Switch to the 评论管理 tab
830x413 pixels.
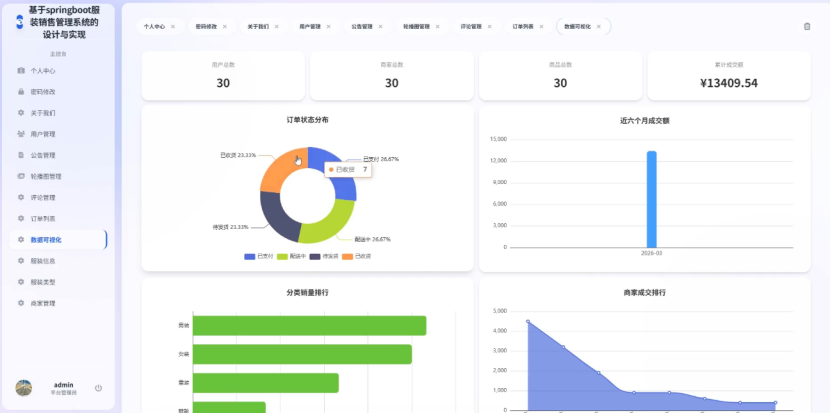pos(471,26)
